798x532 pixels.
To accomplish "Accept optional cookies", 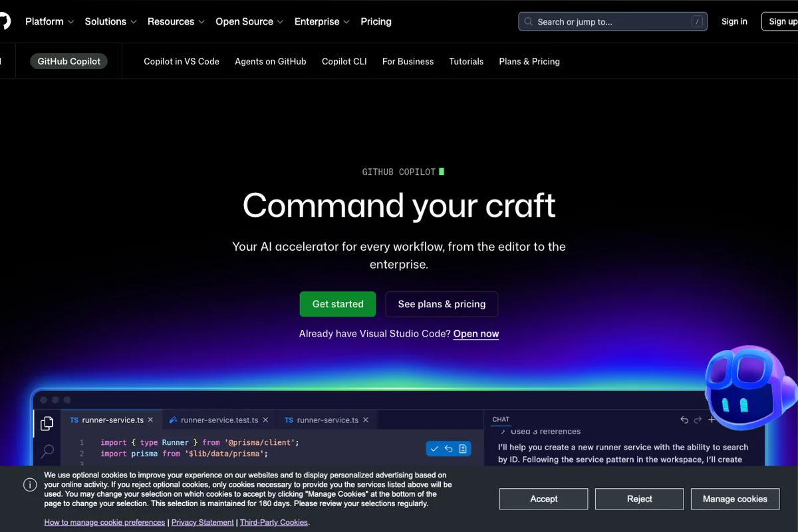I will (543, 499).
